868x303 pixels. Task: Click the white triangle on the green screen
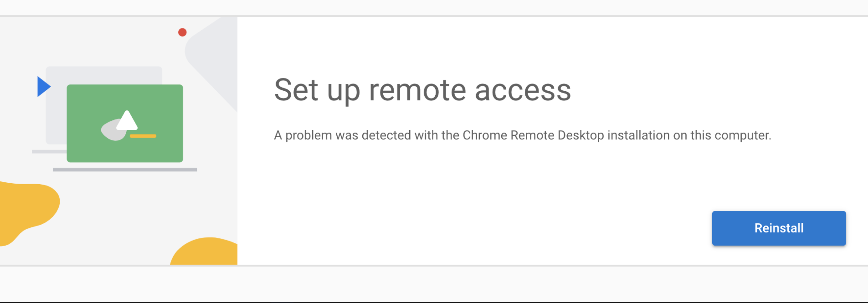pyautogui.click(x=127, y=121)
